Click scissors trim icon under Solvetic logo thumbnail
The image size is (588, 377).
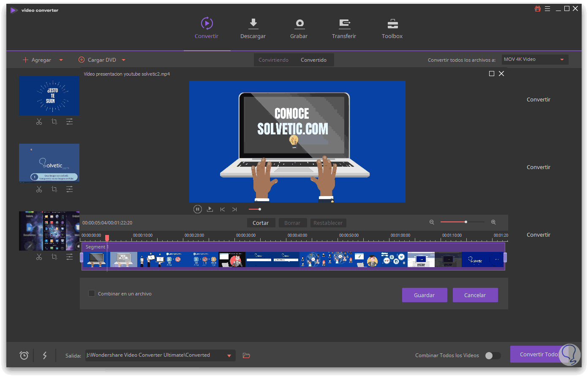(39, 189)
